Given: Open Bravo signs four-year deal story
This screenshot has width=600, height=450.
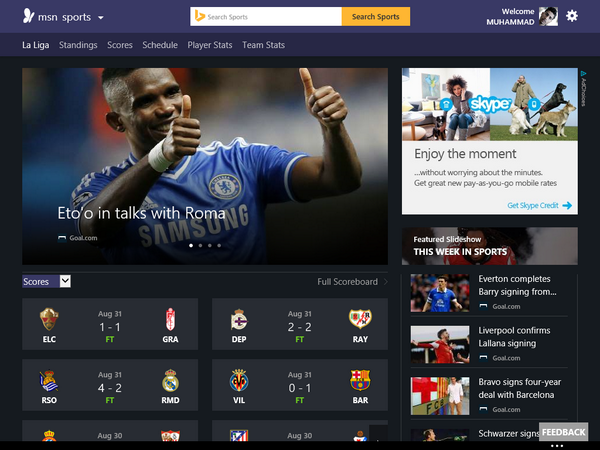Looking at the screenshot, I should tap(520, 388).
